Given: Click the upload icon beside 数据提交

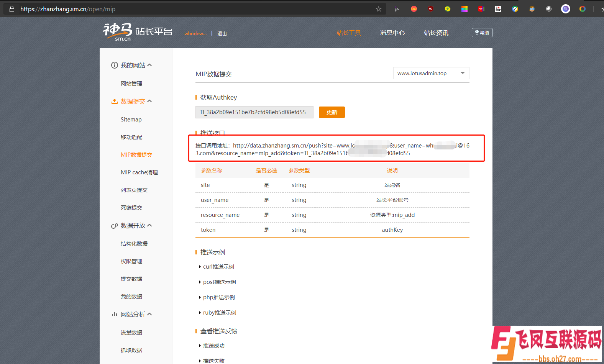Looking at the screenshot, I should point(114,101).
